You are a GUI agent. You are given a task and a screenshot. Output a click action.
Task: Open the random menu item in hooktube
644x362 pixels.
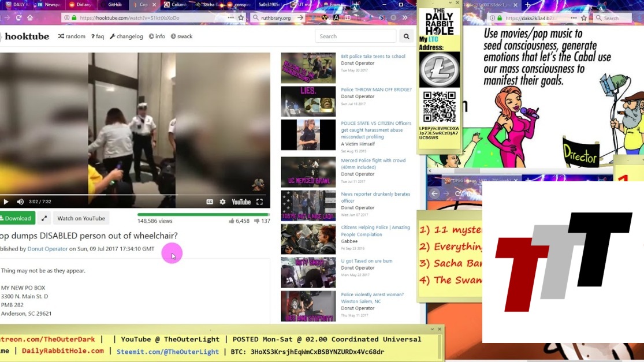point(72,36)
